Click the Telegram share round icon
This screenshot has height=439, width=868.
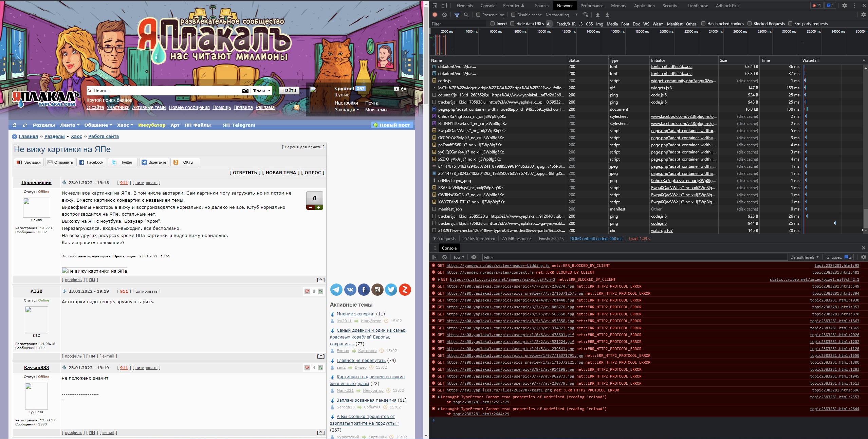(336, 290)
